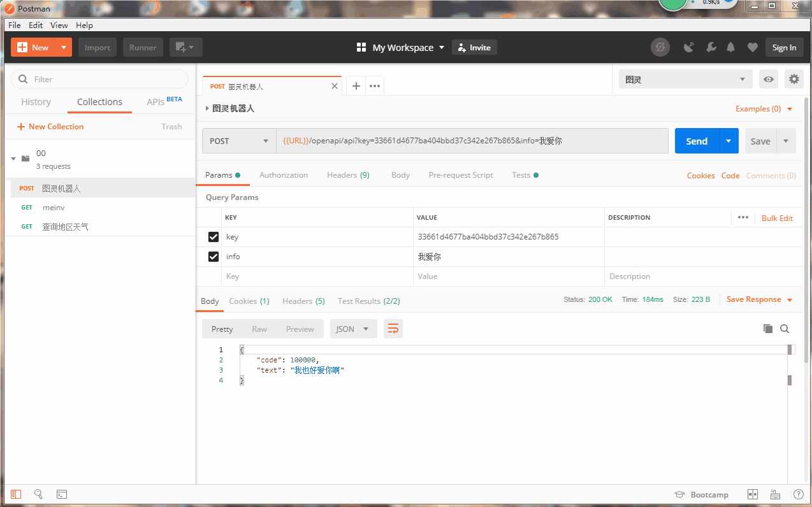Focus the sidebar Filter search box
This screenshot has height=507, width=812.
click(100, 79)
